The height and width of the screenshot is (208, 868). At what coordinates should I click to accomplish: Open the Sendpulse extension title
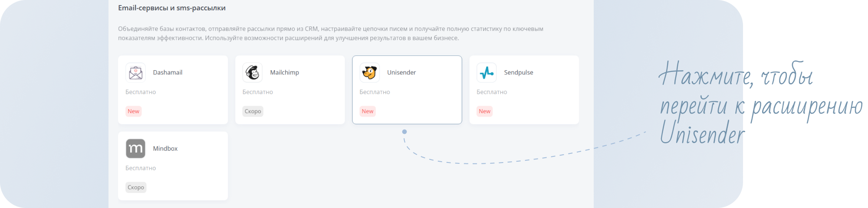[518, 72]
